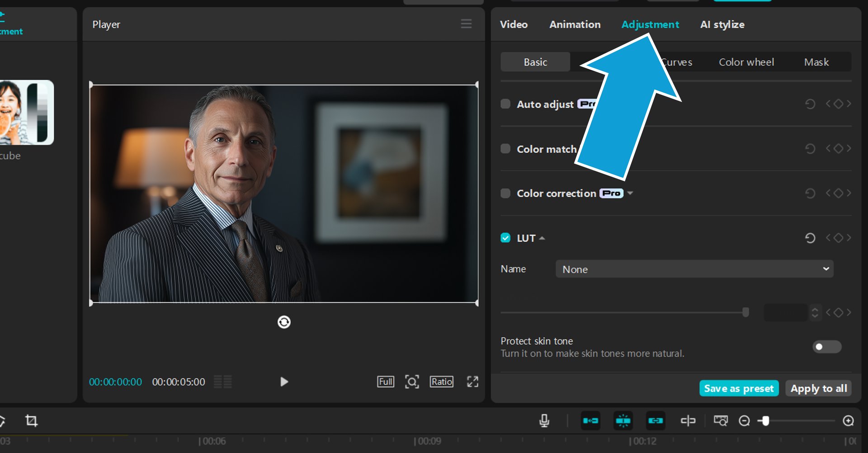Click the Full preview quality button
Screen dimensions: 868x453
(386, 382)
